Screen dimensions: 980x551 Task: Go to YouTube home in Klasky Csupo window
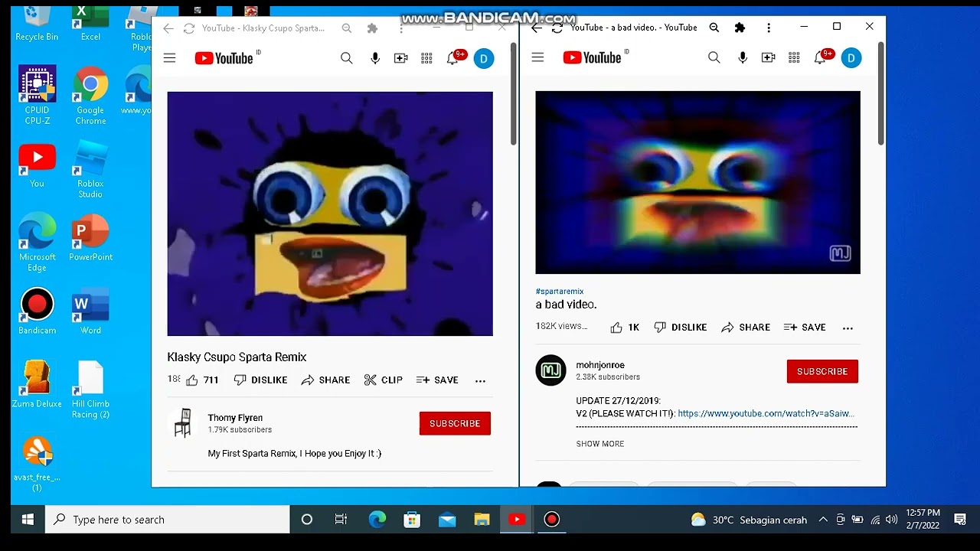224,58
